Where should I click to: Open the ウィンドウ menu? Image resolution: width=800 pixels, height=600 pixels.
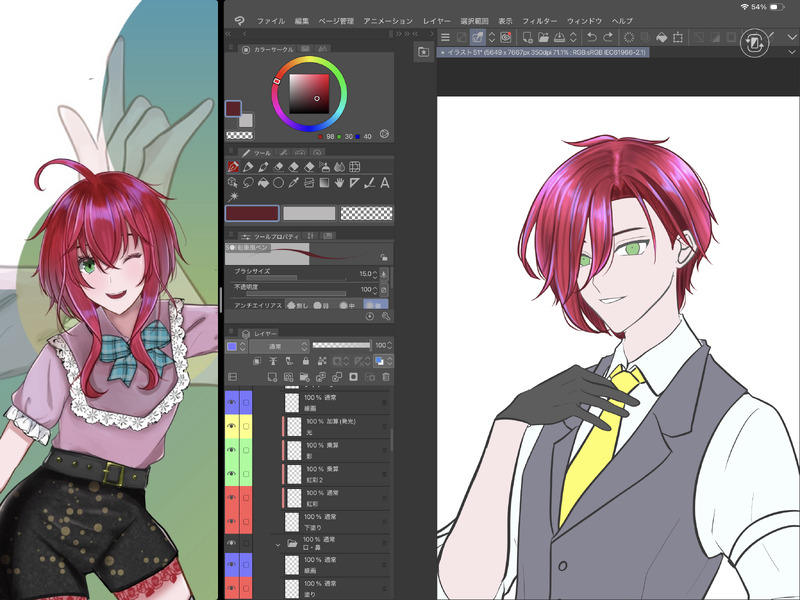tap(584, 21)
